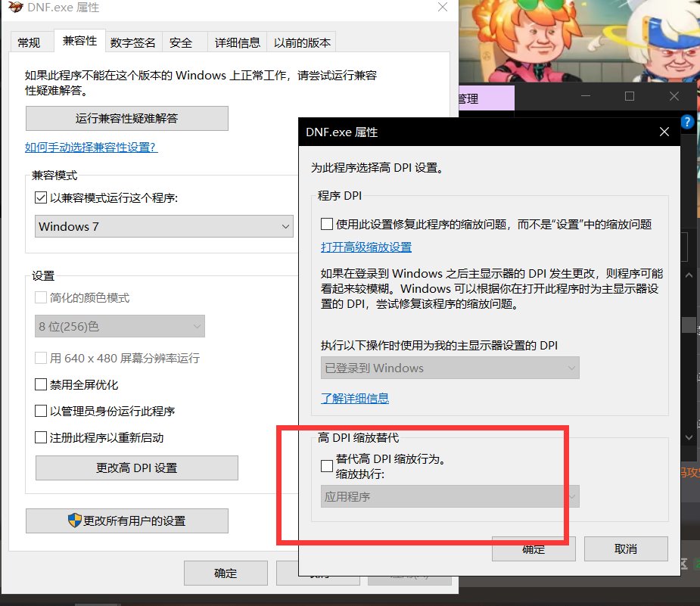This screenshot has height=606, width=700.
Task: Check 使用此设置修复此程序的缩放问题 checkbox
Action: (x=327, y=224)
